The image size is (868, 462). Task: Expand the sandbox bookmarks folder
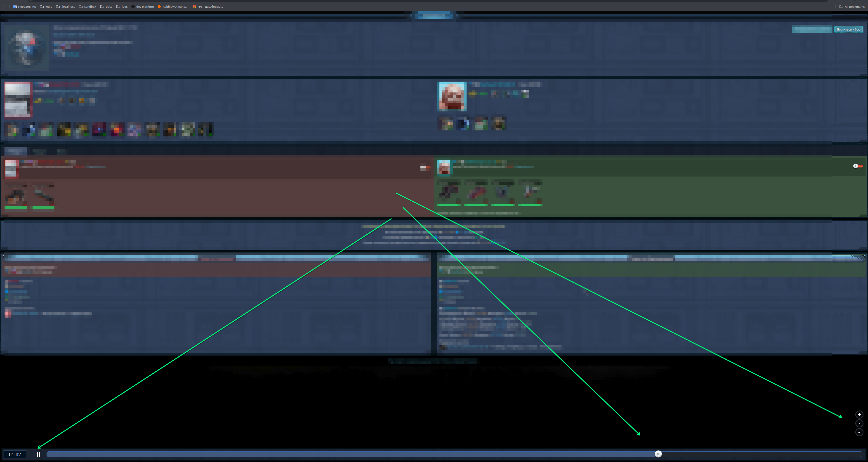click(88, 6)
